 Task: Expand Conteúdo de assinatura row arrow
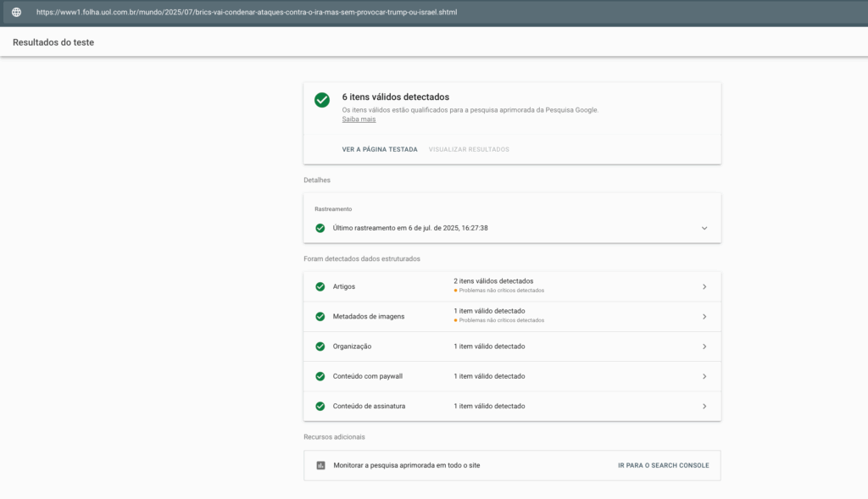pos(704,406)
